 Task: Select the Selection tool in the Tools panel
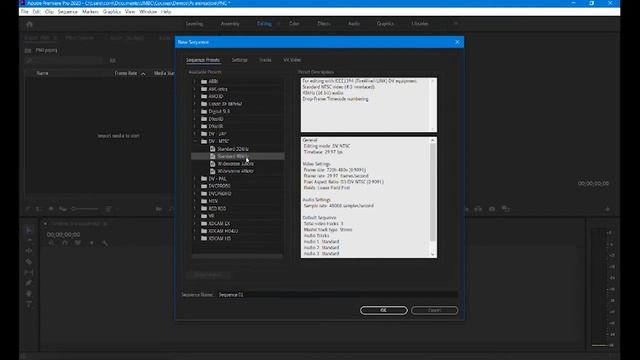coord(29,230)
